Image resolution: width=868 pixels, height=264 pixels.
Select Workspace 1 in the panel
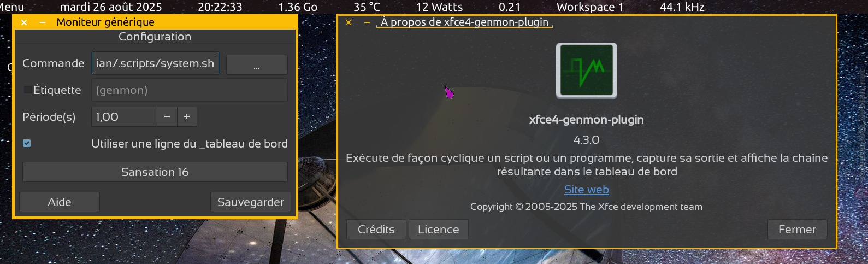click(590, 7)
